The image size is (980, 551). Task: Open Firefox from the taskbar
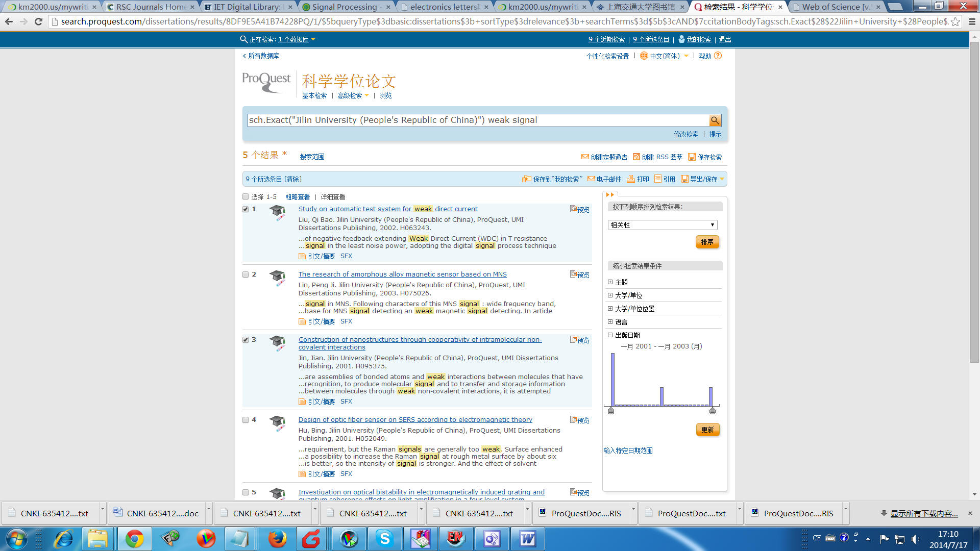277,539
